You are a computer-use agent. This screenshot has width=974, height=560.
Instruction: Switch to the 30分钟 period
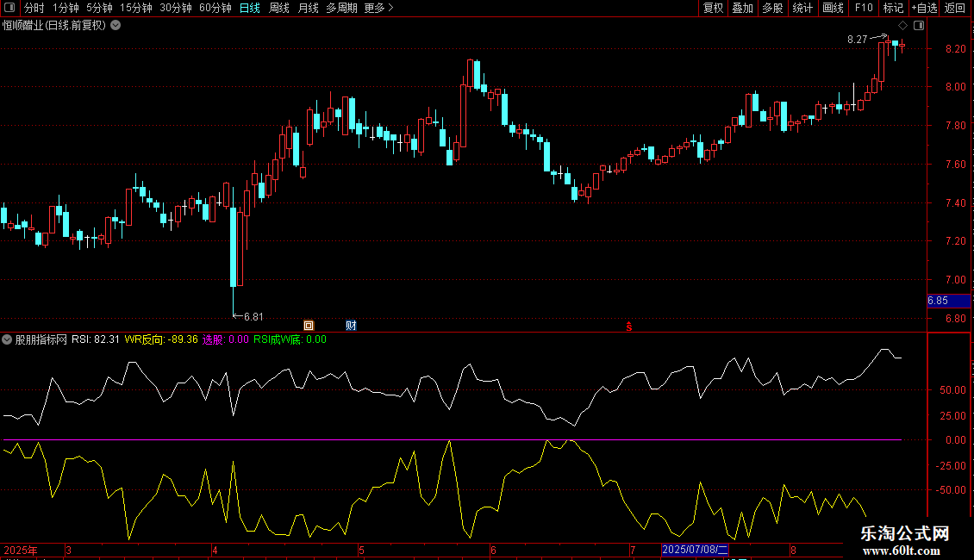click(176, 8)
